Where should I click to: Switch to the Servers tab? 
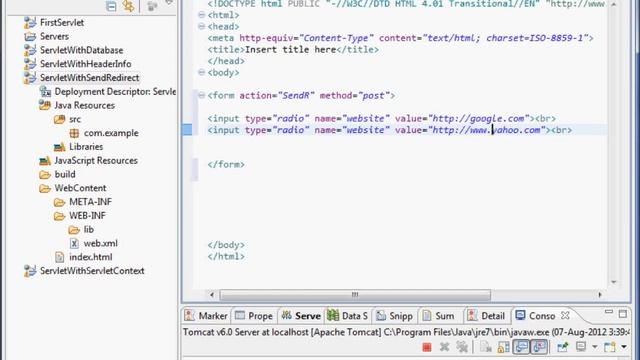301,316
